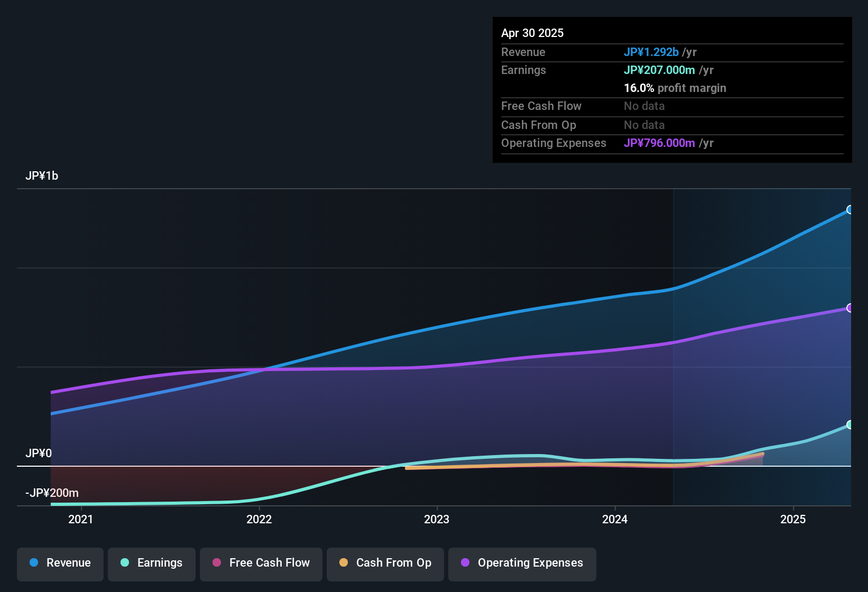Viewport: 868px width, 592px height.
Task: Click the JP¥796.000m operating expenses value
Action: (659, 143)
